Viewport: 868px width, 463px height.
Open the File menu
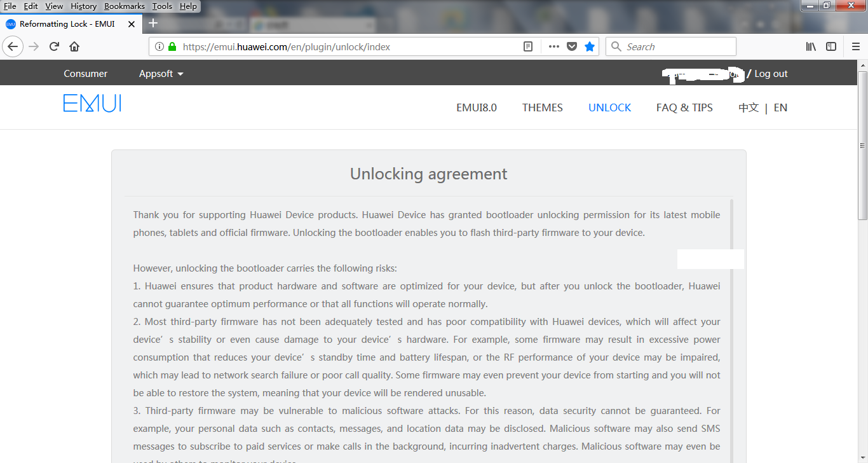pyautogui.click(x=10, y=6)
